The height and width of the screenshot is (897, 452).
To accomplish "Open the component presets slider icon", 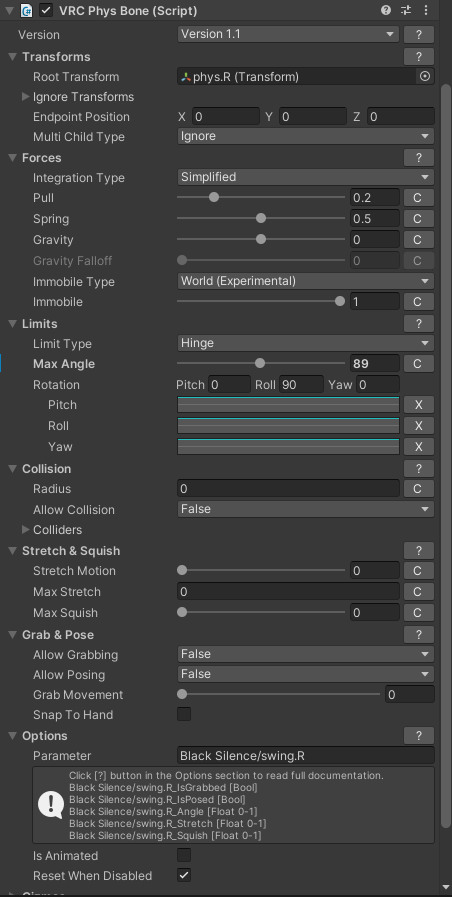I will (x=406, y=10).
